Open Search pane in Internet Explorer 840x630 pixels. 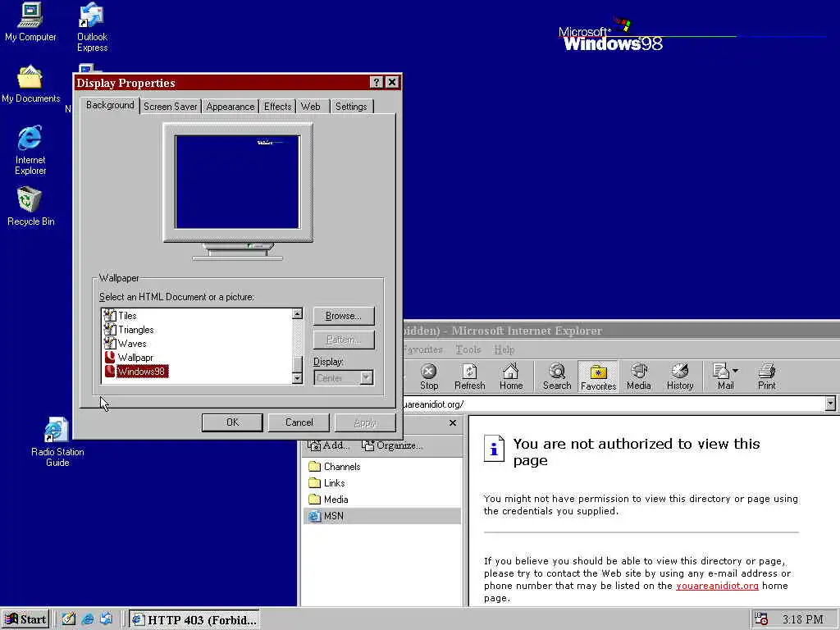tap(557, 377)
